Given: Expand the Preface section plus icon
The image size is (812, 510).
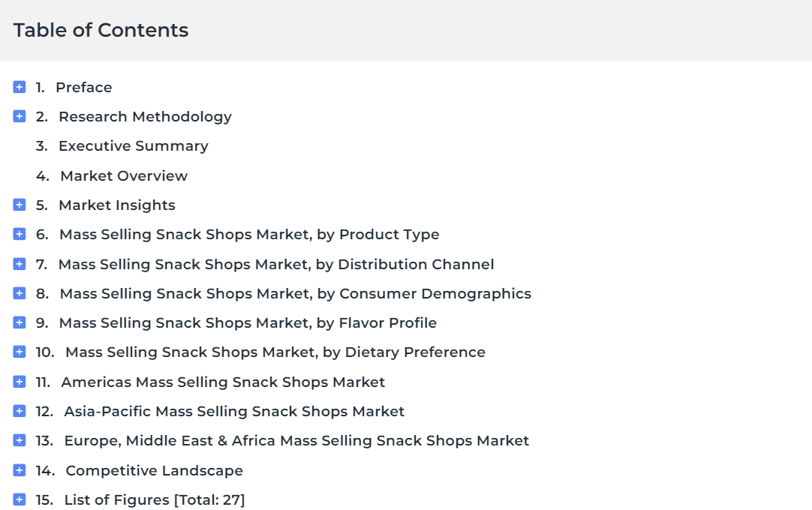Looking at the screenshot, I should click(x=20, y=87).
